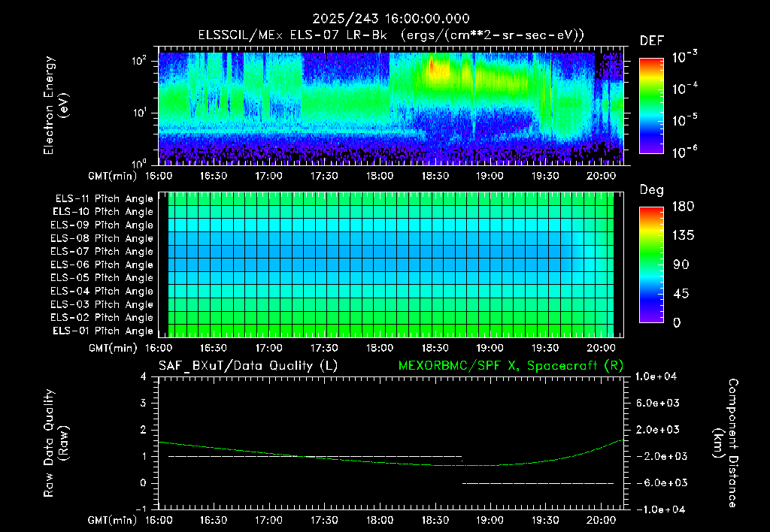Click the -1 tick on Data Quality axis
Screen dimensions: 770x532
pos(141,509)
